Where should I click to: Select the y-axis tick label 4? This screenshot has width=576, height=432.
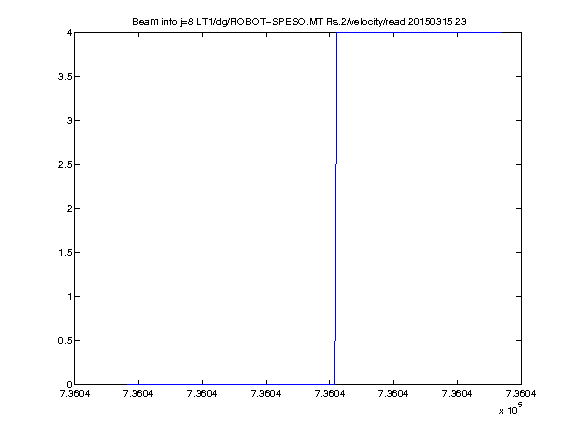(x=69, y=33)
